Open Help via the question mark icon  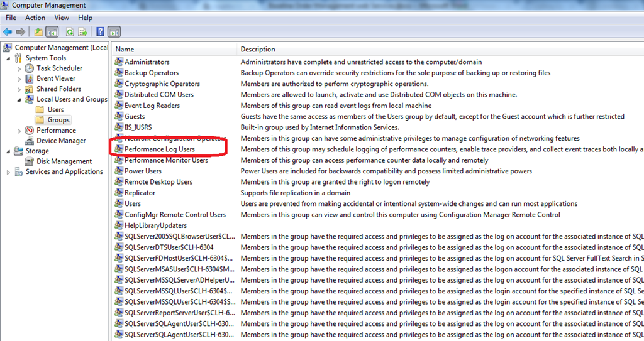click(100, 31)
